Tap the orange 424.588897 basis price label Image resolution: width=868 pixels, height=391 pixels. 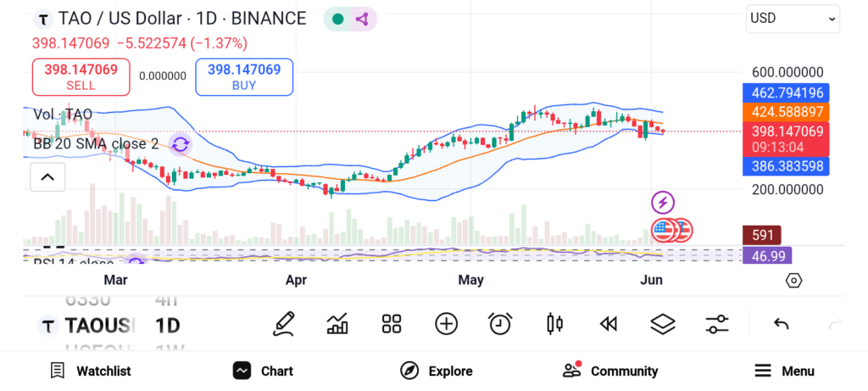[x=786, y=112]
